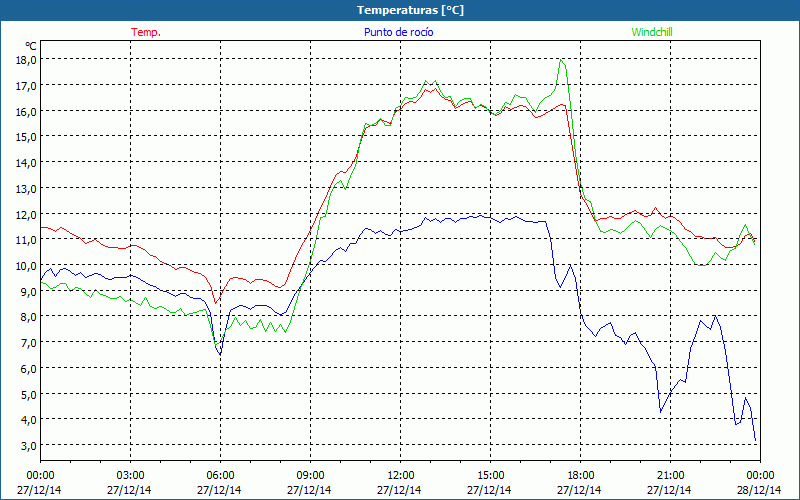Select the green Windchill legend label

[x=652, y=32]
